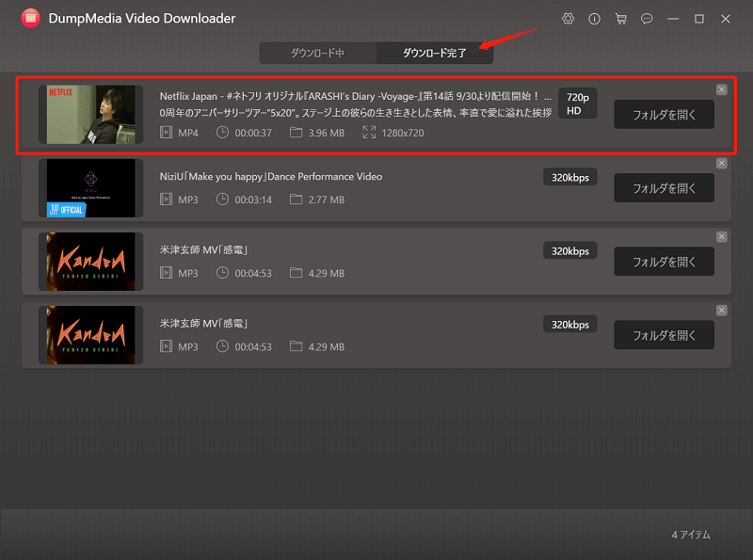Click the DumpMedia app logo
Screen dimensions: 753x560
click(31, 18)
